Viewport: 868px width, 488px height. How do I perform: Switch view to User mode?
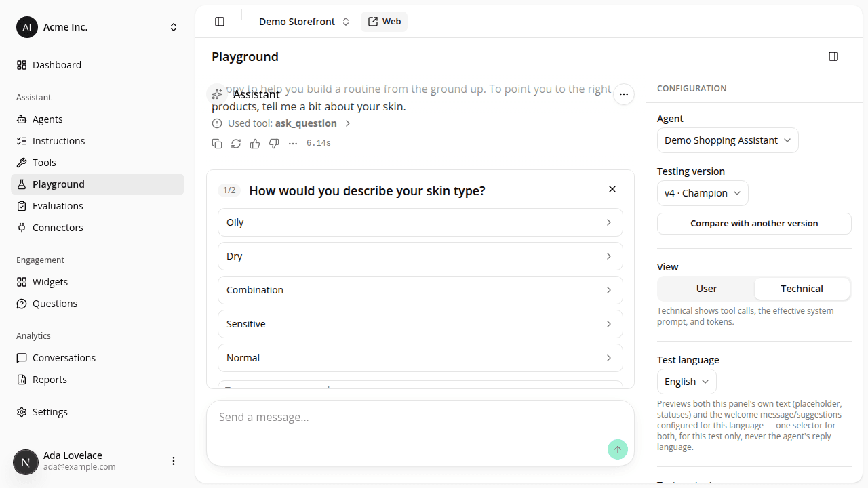coord(707,289)
